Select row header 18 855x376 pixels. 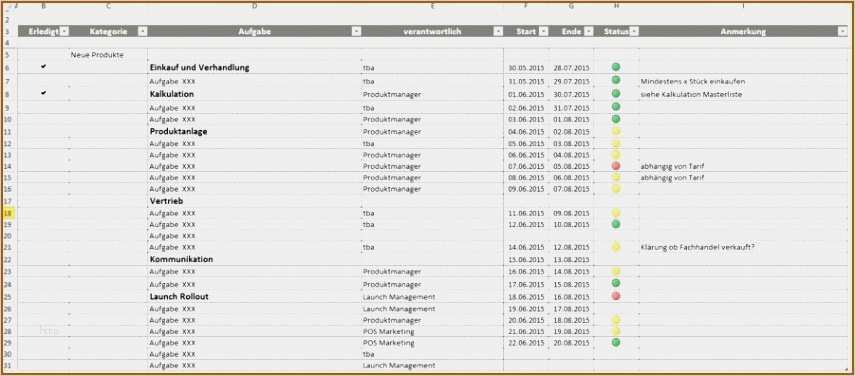(x=8, y=213)
